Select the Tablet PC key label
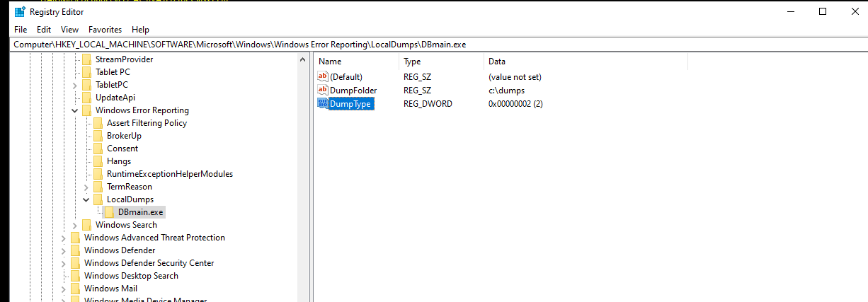The image size is (868, 302). [113, 72]
